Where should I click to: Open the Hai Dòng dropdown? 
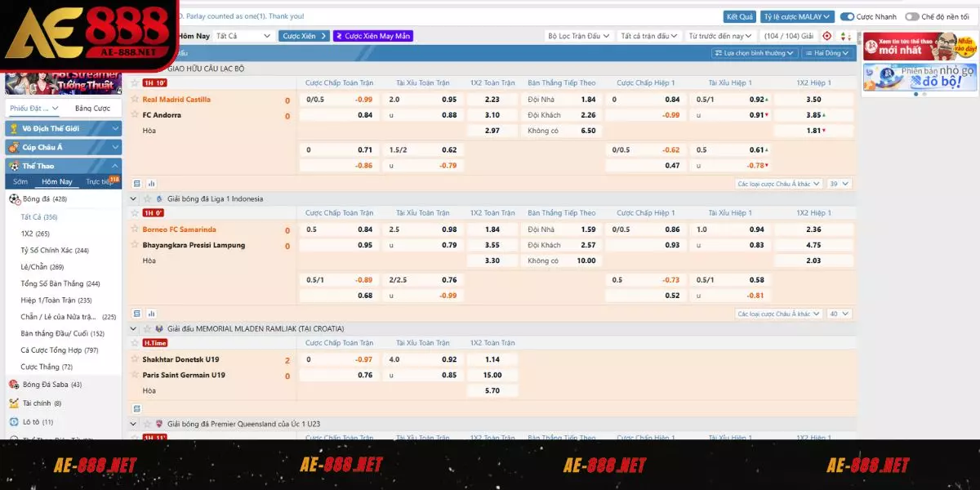click(x=827, y=53)
